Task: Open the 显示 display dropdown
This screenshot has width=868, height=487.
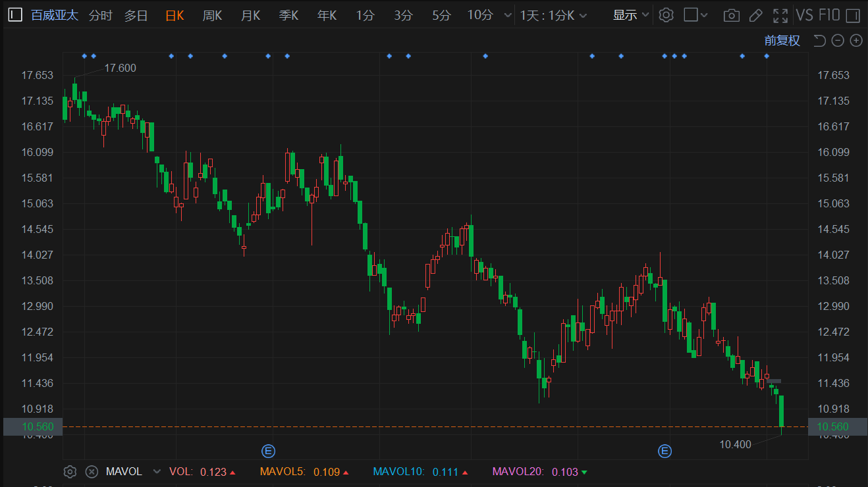Action: click(x=631, y=15)
